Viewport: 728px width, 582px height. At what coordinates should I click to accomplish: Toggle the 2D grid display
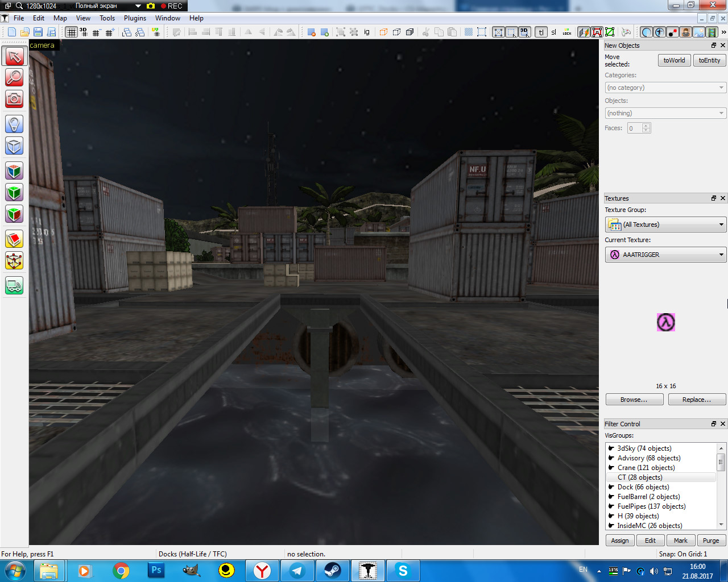(x=71, y=32)
